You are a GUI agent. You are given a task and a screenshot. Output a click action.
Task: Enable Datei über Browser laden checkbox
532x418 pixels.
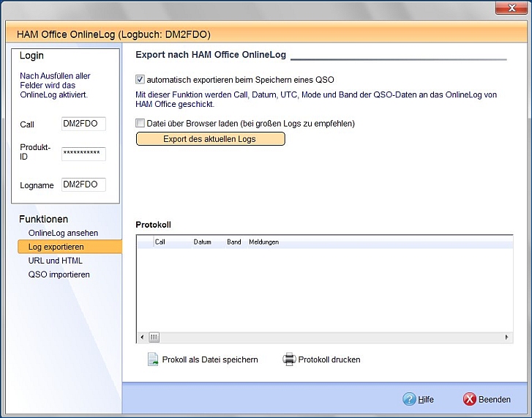(140, 123)
